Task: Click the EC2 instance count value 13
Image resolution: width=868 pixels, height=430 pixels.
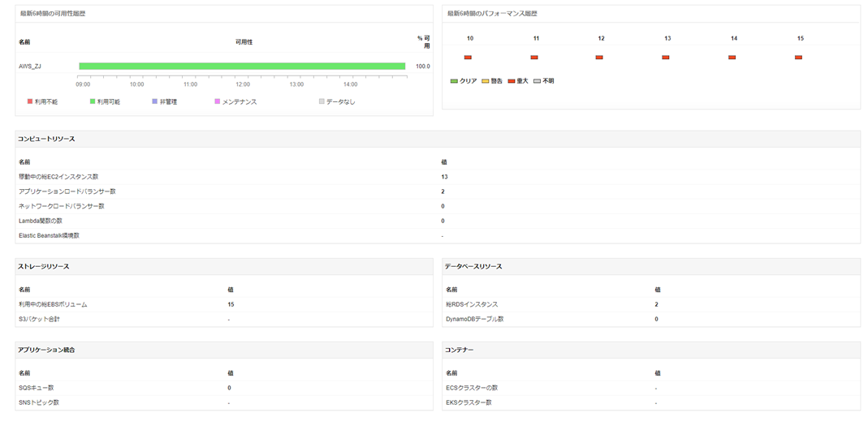Action: tap(444, 177)
